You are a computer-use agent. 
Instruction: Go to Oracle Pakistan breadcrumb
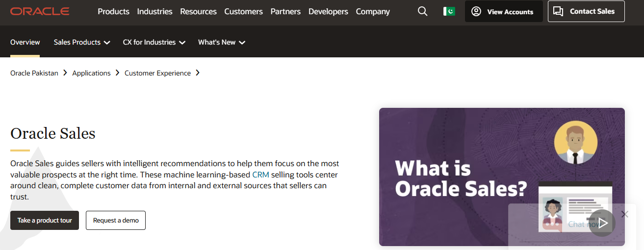(x=34, y=73)
